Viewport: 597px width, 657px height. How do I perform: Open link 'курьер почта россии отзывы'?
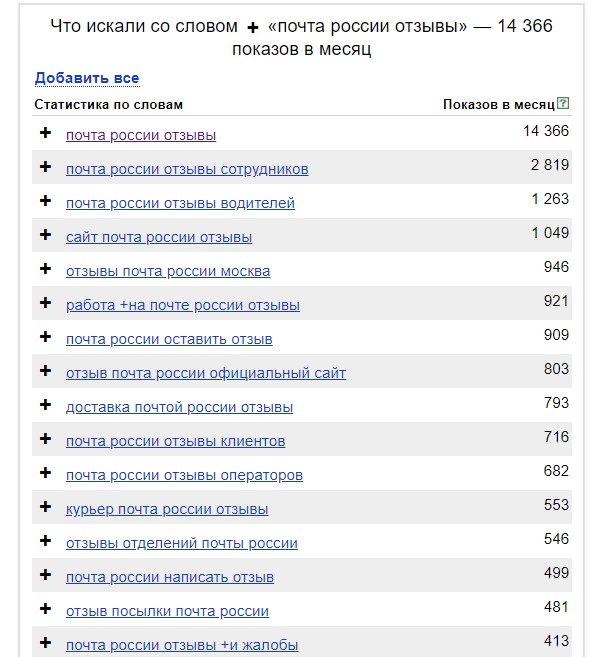167,509
